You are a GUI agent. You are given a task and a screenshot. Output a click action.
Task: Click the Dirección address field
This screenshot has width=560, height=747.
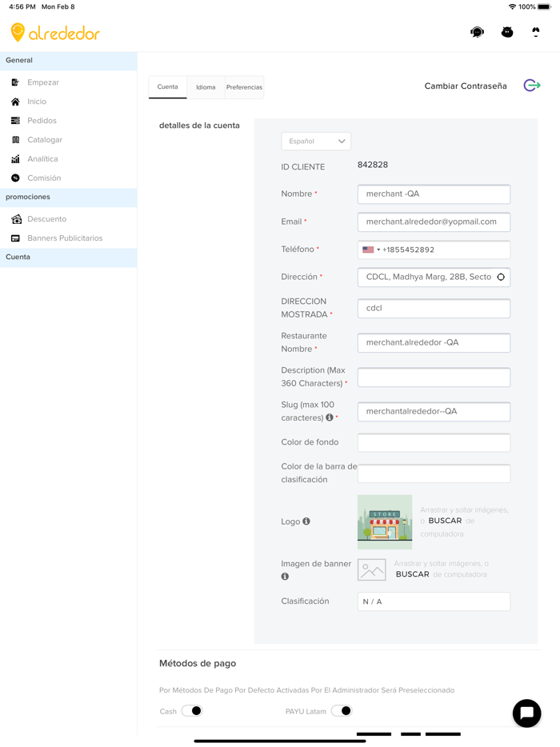(434, 278)
